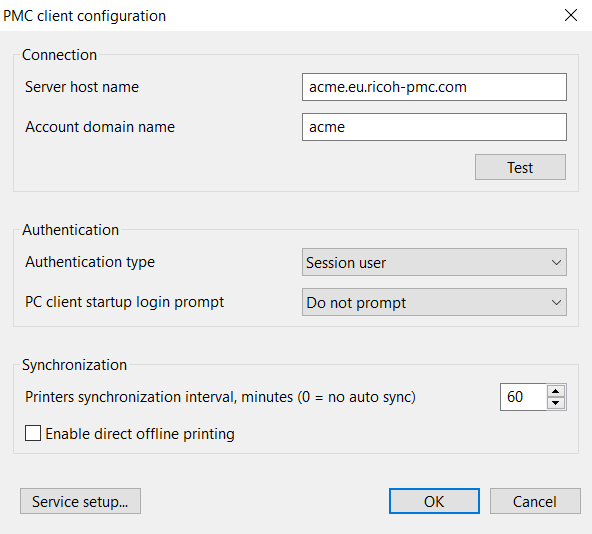
Task: Click the Enable direct offline printing label
Action: [140, 434]
